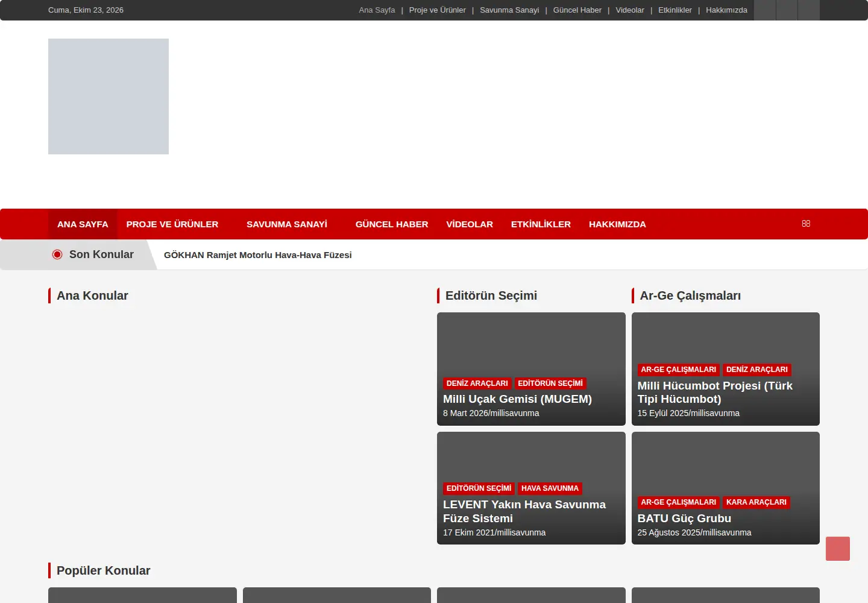Open Hakkımızda in the top dark bar
Viewport: 868px width, 603px height.
[x=726, y=10]
